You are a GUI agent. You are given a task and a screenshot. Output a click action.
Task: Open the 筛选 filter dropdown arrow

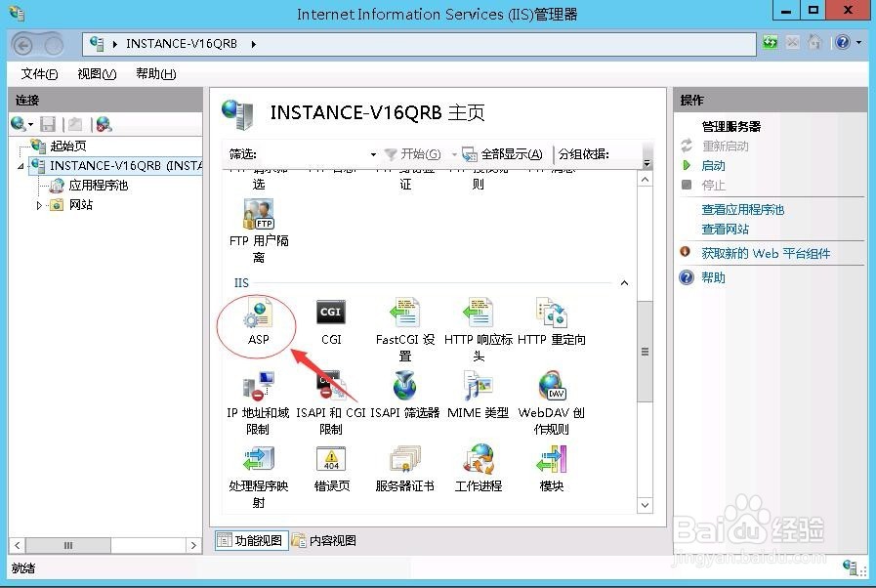(373, 154)
